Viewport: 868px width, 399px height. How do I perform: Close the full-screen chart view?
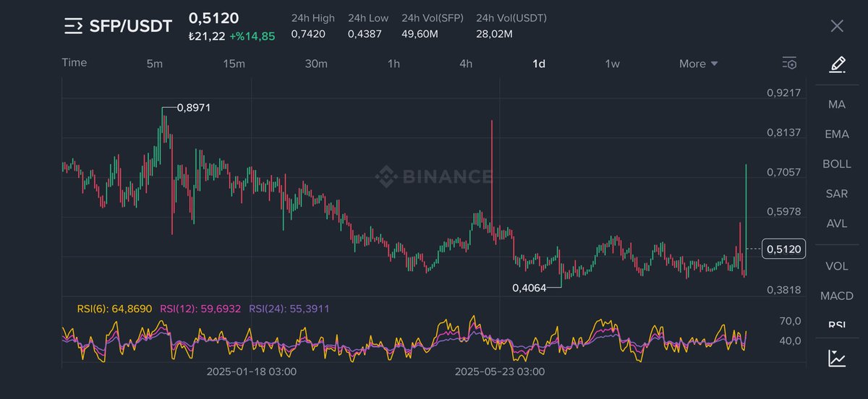tap(837, 26)
